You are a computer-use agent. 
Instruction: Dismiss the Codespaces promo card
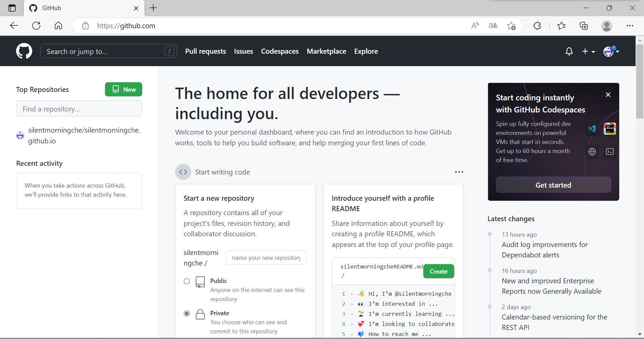tap(608, 95)
